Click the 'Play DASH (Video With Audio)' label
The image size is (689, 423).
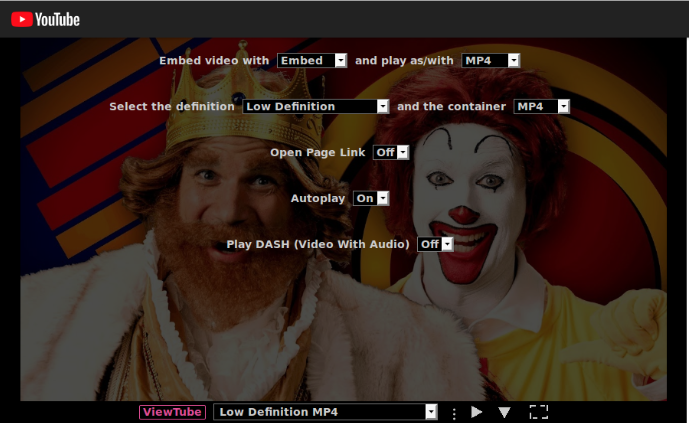coord(318,244)
